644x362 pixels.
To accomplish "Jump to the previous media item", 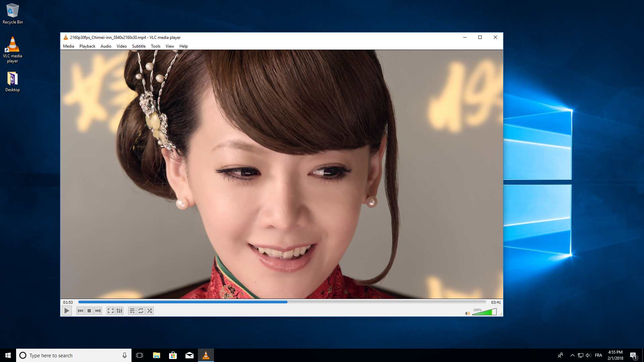I will [x=80, y=311].
